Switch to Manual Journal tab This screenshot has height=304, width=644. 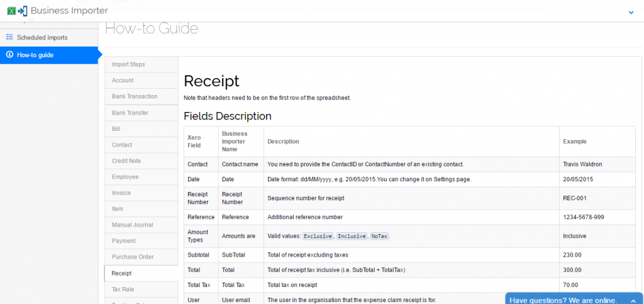142,225
